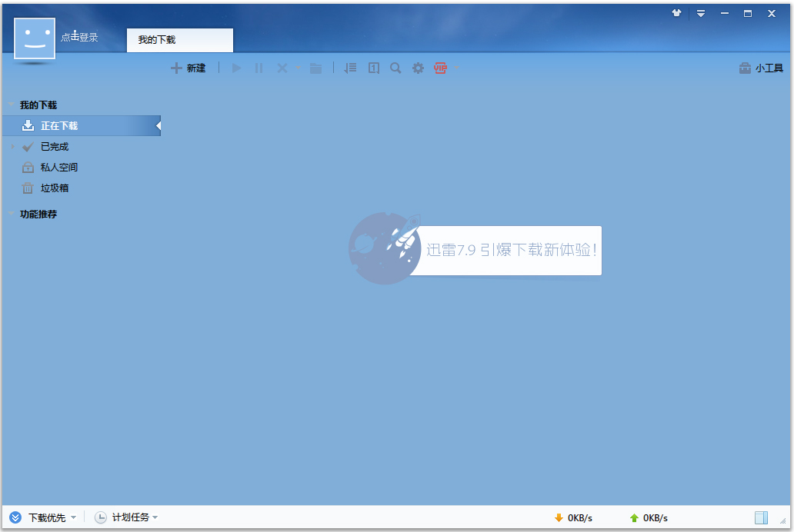Image resolution: width=794 pixels, height=532 pixels.
Task: Open the downloaded files folder icon
Action: [x=315, y=68]
